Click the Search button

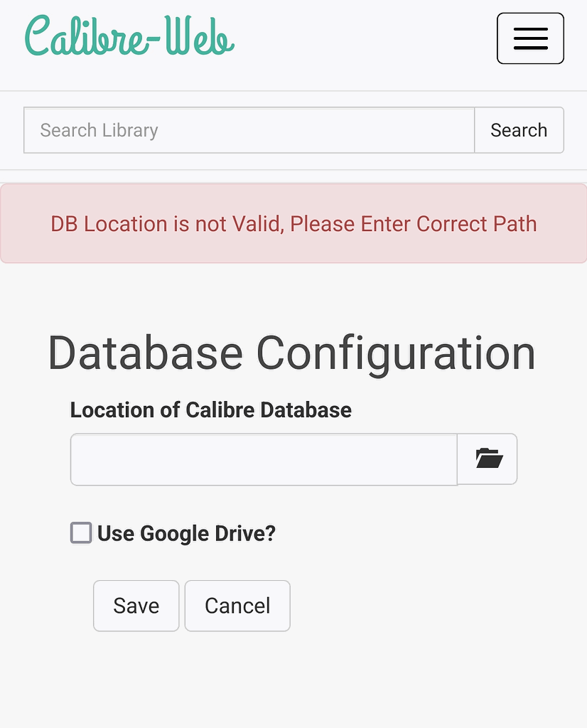[x=519, y=130]
